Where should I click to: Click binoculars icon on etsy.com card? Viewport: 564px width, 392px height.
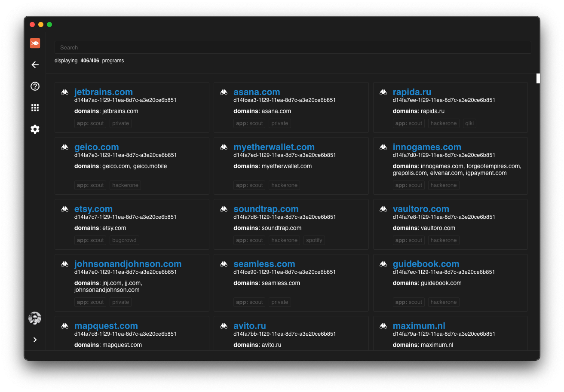pos(64,209)
